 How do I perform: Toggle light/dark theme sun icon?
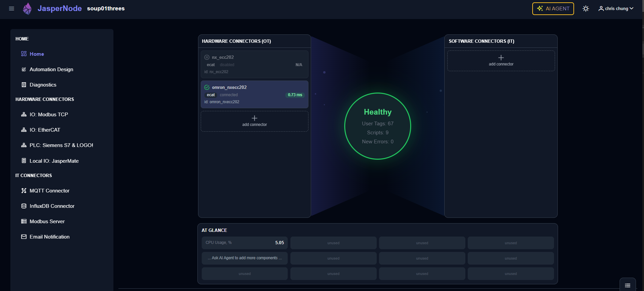585,9
